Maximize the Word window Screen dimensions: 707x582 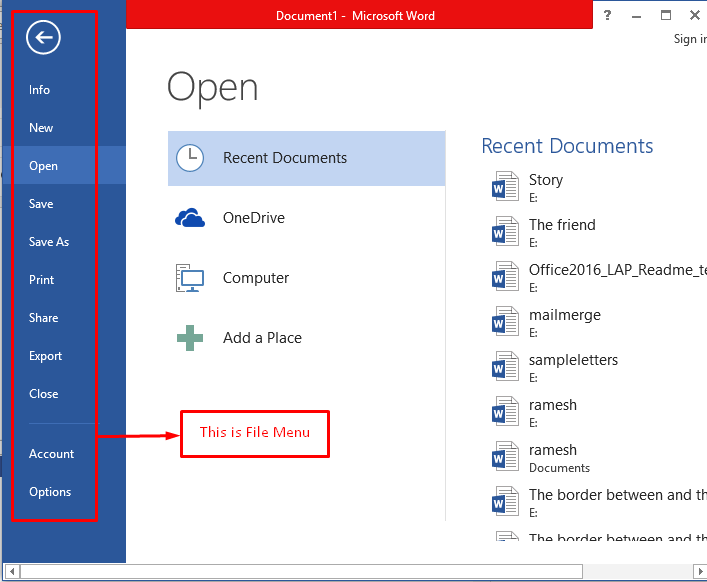click(666, 15)
